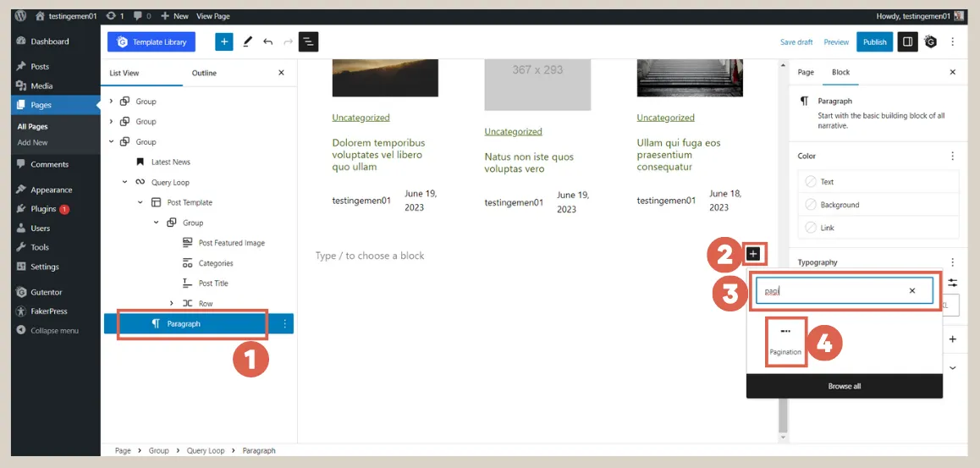The image size is (980, 468).
Task: Preview the page
Action: click(x=836, y=41)
